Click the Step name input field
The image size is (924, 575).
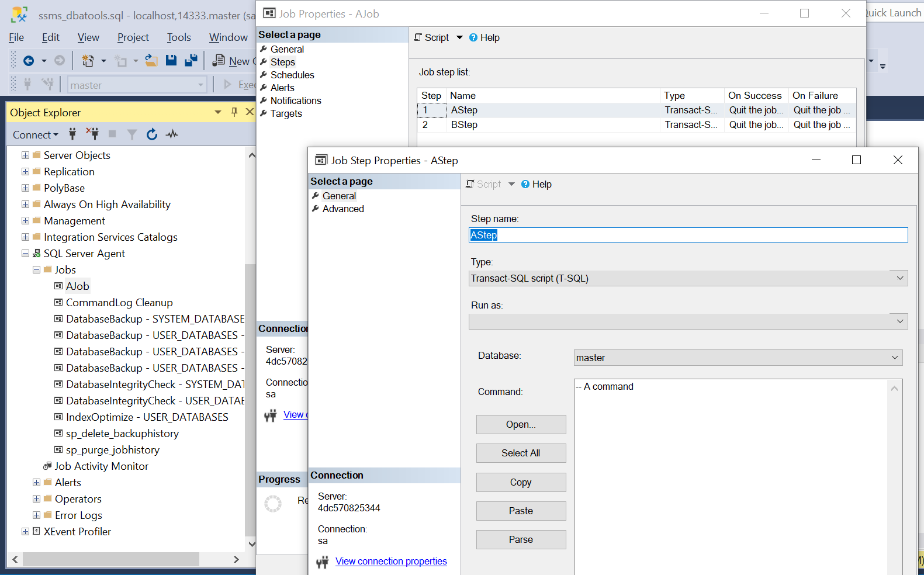click(x=688, y=235)
